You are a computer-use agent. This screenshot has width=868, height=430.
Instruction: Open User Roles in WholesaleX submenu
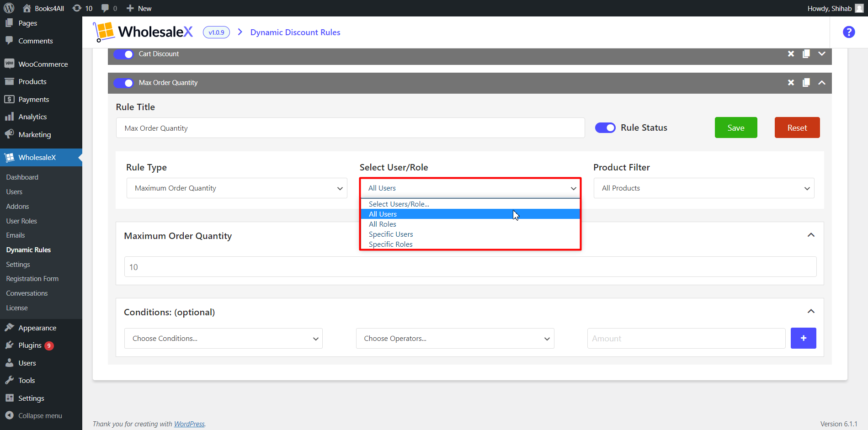[21, 221]
